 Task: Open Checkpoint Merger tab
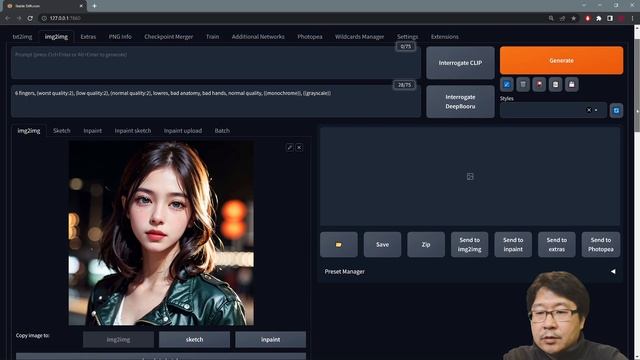click(x=169, y=36)
